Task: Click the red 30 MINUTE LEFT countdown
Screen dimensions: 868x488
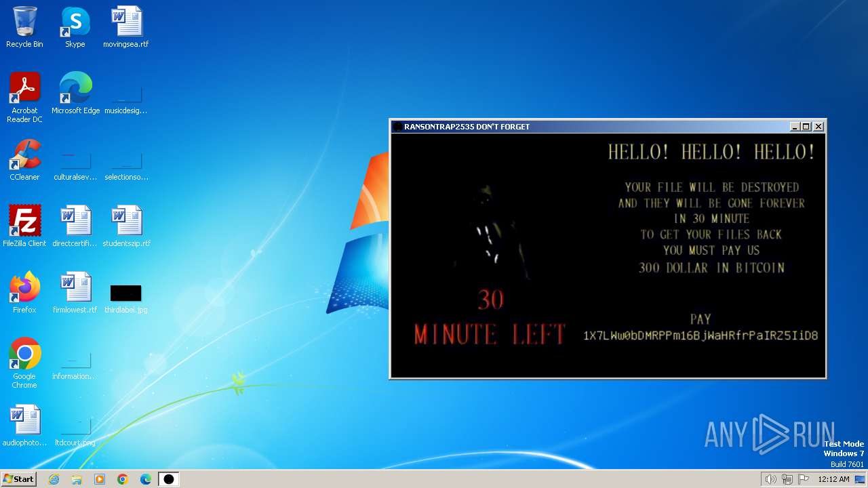Action: click(x=490, y=317)
